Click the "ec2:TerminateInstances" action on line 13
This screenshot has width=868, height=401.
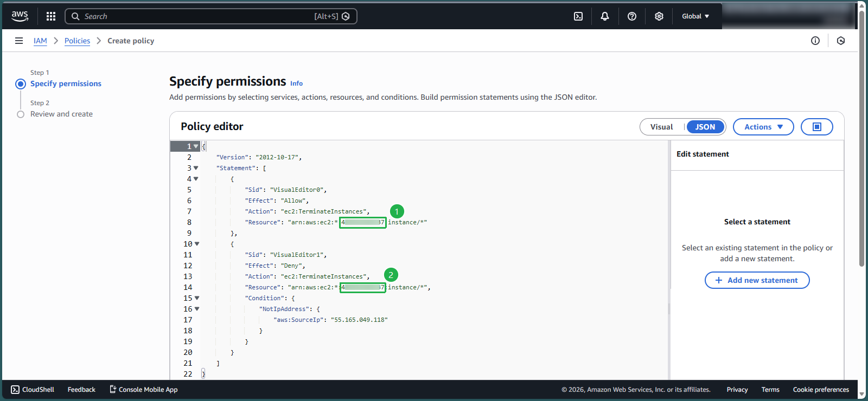pyautogui.click(x=323, y=276)
